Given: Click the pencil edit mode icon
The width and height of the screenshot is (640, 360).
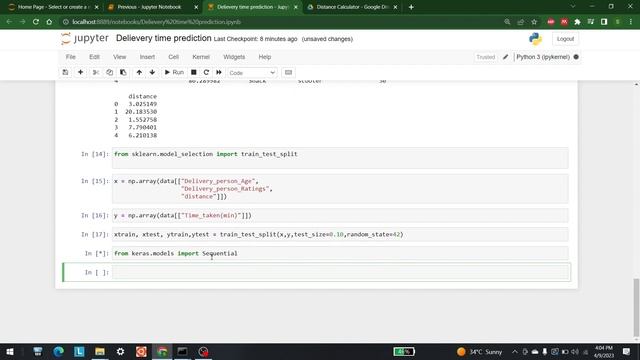Looking at the screenshot, I should click(505, 57).
